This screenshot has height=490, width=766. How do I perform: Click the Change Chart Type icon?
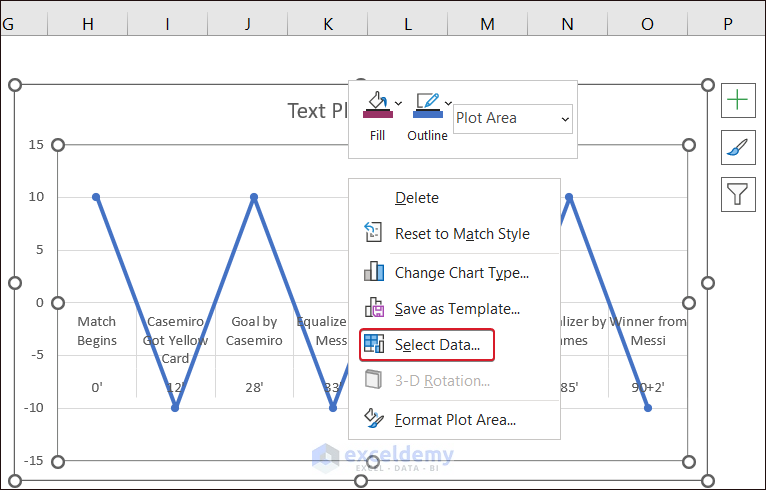374,272
